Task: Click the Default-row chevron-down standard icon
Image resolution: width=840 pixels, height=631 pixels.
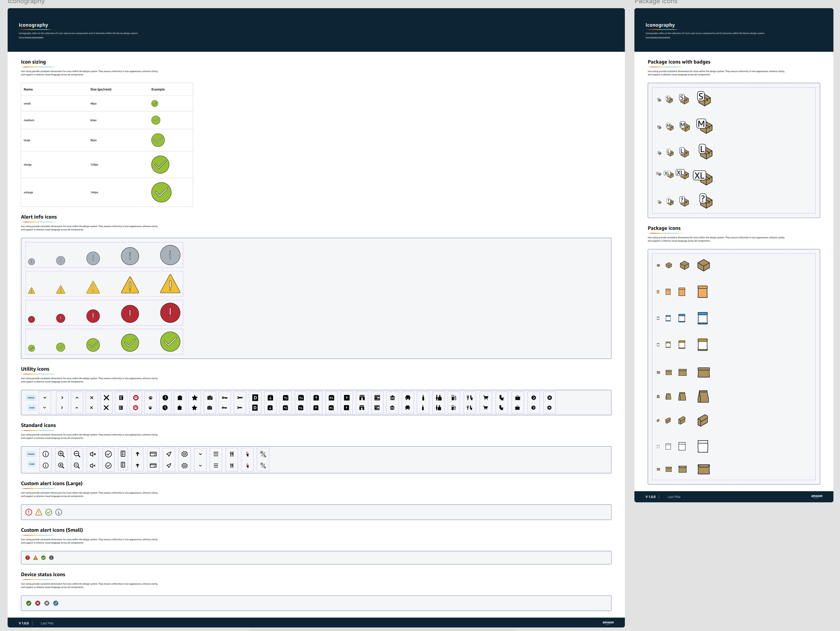Action: pyautogui.click(x=201, y=454)
